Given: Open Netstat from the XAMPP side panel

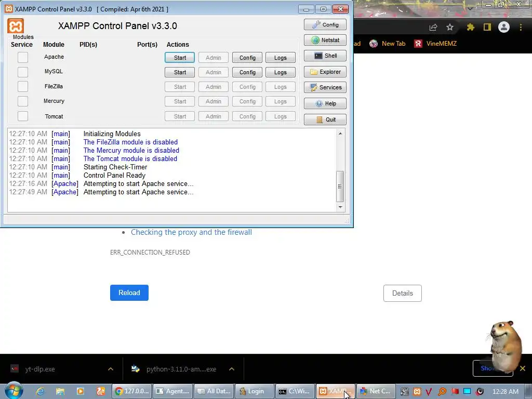Looking at the screenshot, I should tap(325, 40).
